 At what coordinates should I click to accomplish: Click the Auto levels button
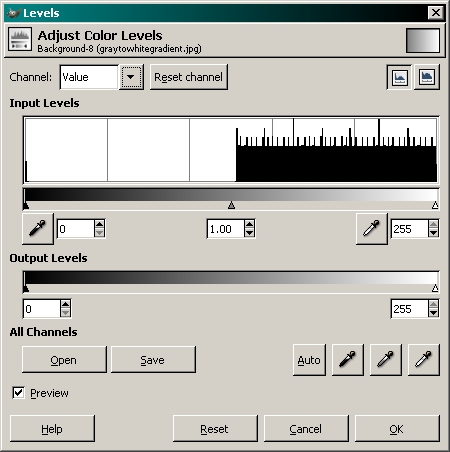pyautogui.click(x=309, y=360)
